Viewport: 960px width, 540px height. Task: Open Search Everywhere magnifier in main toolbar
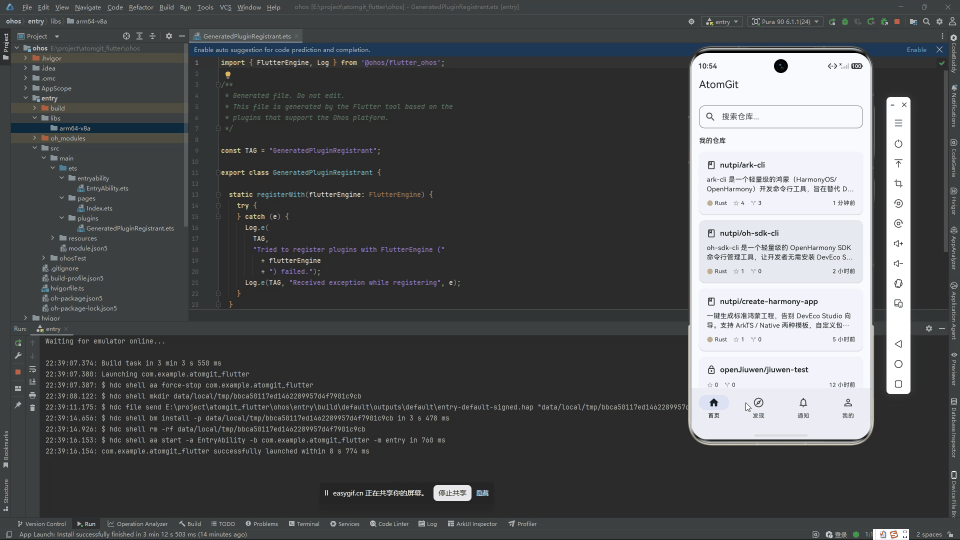(926, 21)
